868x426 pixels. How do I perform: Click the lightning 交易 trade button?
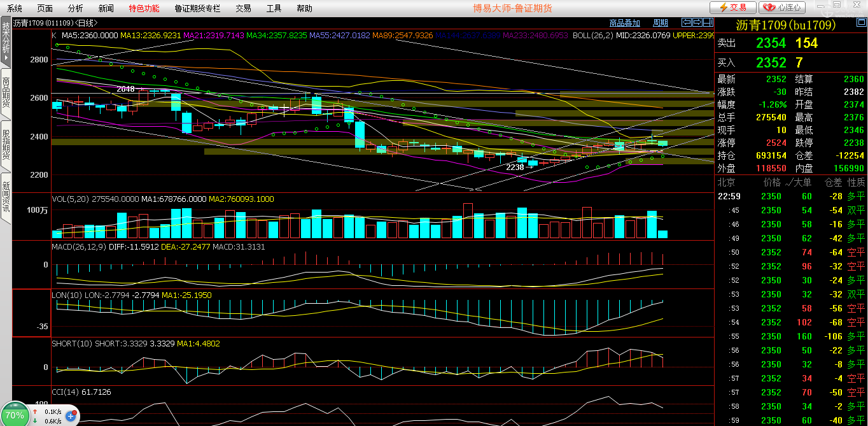(733, 8)
